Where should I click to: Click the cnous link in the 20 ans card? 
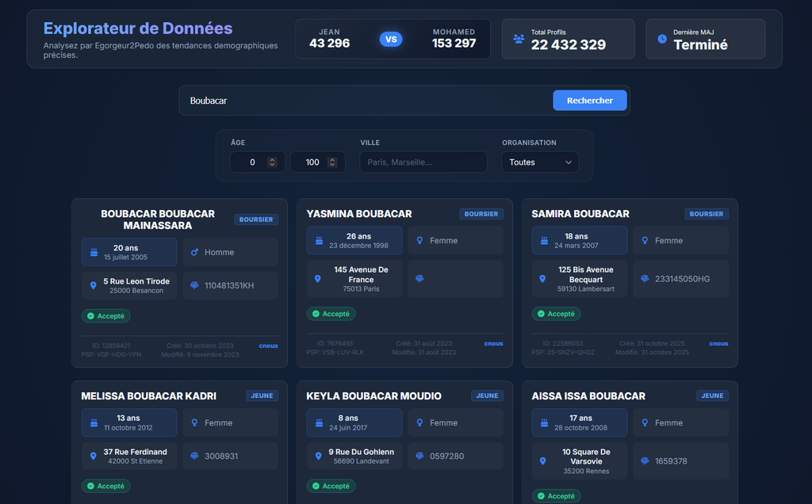click(x=268, y=346)
